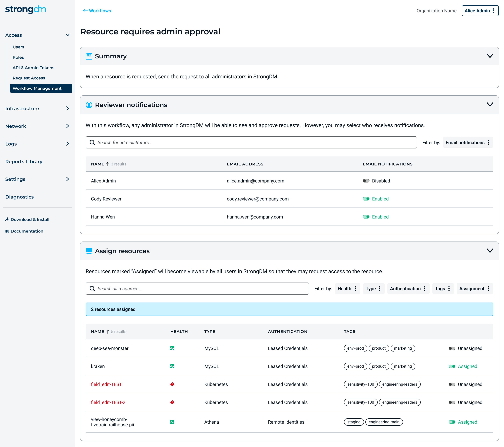Open Roles in the sidebar
Image resolution: width=504 pixels, height=447 pixels.
point(18,57)
